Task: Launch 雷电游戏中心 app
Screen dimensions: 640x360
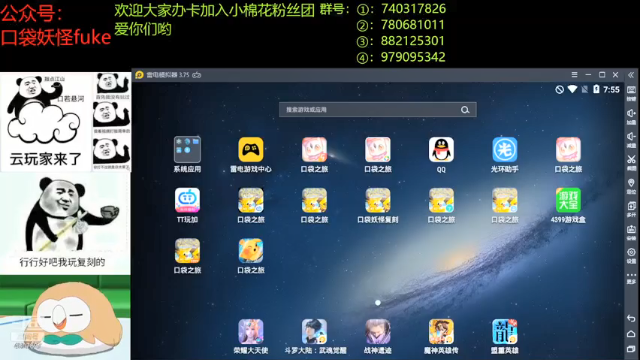Action: (x=251, y=150)
